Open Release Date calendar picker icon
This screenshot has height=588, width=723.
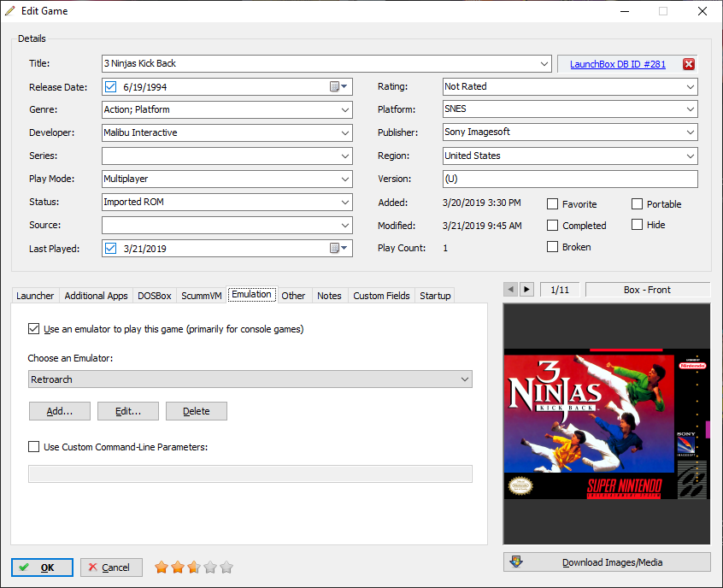tap(338, 86)
